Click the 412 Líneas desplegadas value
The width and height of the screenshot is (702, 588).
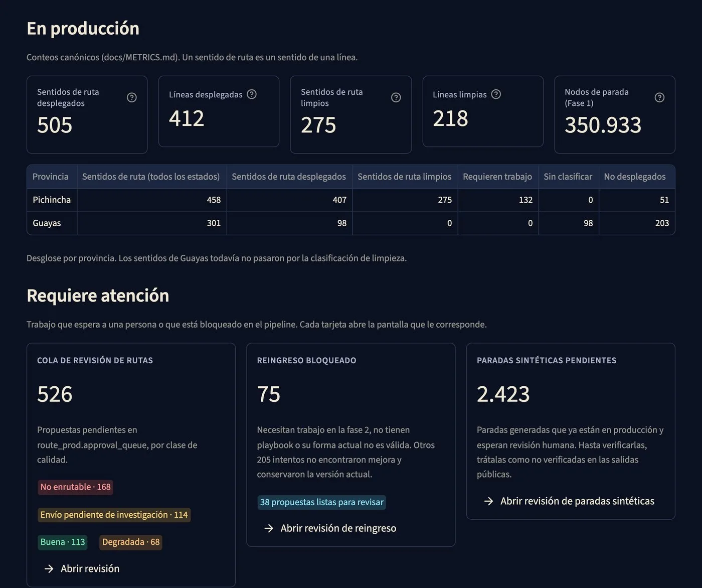pos(187,118)
